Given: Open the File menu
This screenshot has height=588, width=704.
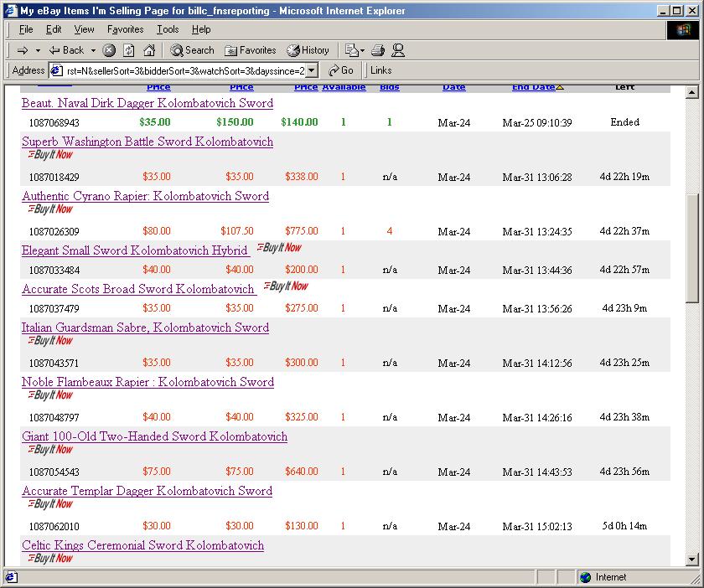Looking at the screenshot, I should click(x=26, y=29).
